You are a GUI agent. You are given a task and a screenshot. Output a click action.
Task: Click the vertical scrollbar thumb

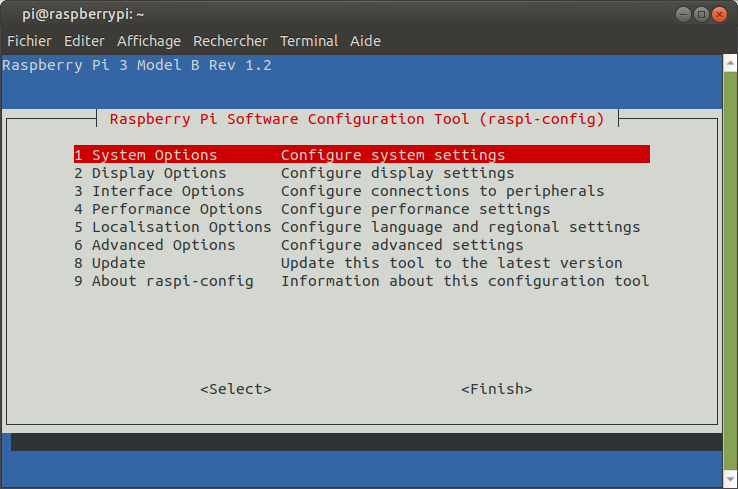pyautogui.click(x=730, y=271)
